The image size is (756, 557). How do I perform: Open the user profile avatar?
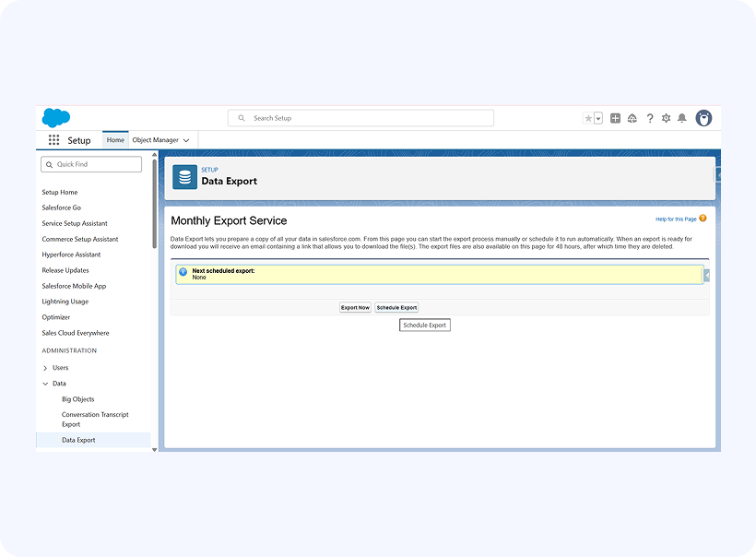pos(703,118)
